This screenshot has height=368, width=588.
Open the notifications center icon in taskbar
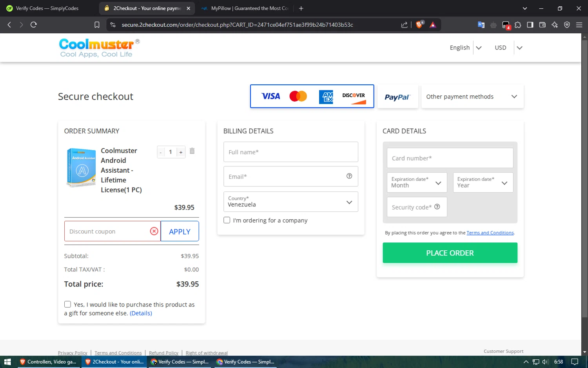[x=575, y=362]
